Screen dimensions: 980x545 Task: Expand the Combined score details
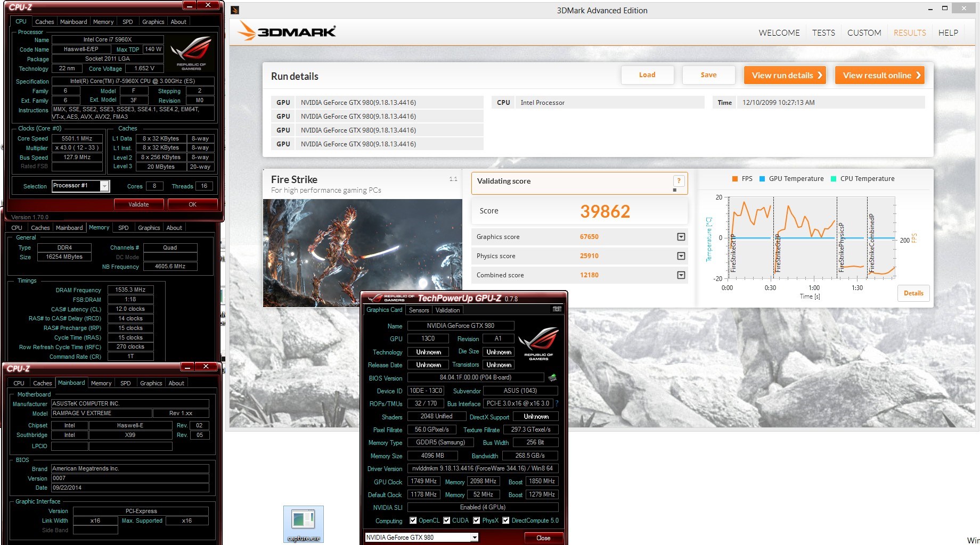[681, 275]
